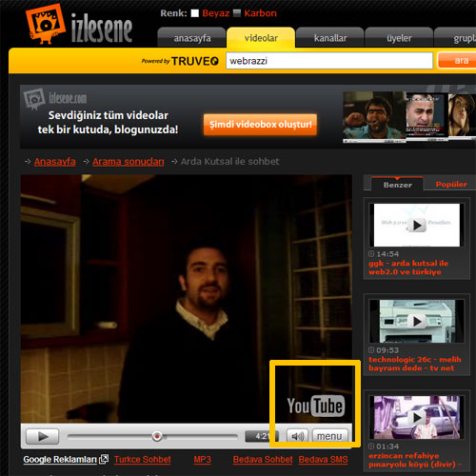Click the player play button

42,437
